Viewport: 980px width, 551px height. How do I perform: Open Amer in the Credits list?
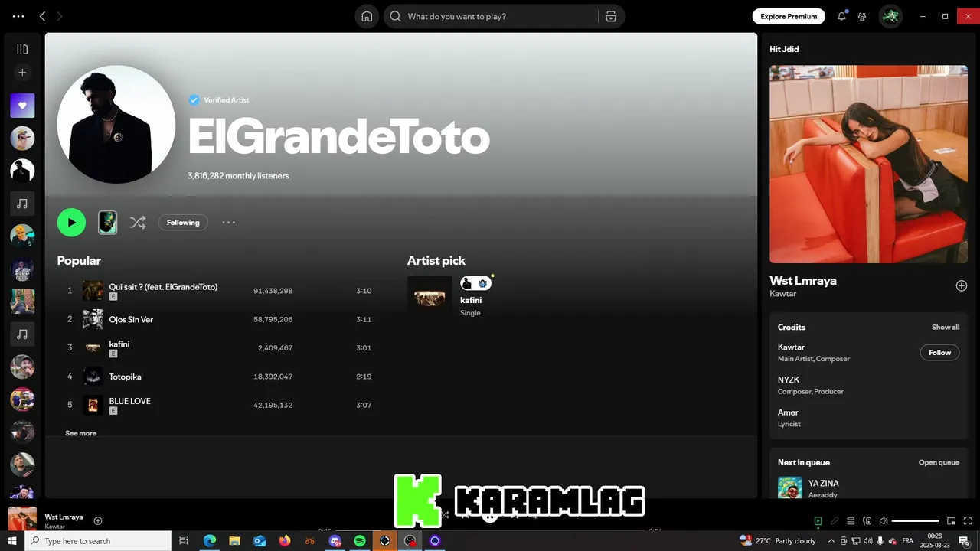click(788, 412)
